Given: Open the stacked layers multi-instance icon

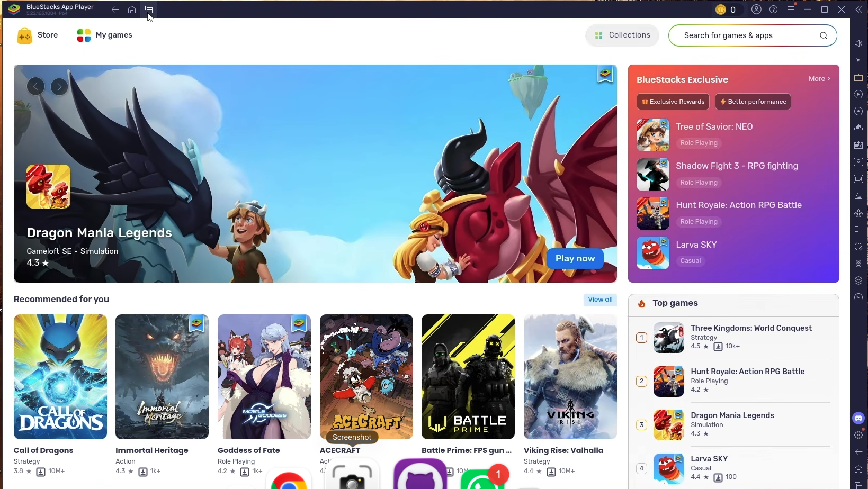Looking at the screenshot, I should coord(858,280).
